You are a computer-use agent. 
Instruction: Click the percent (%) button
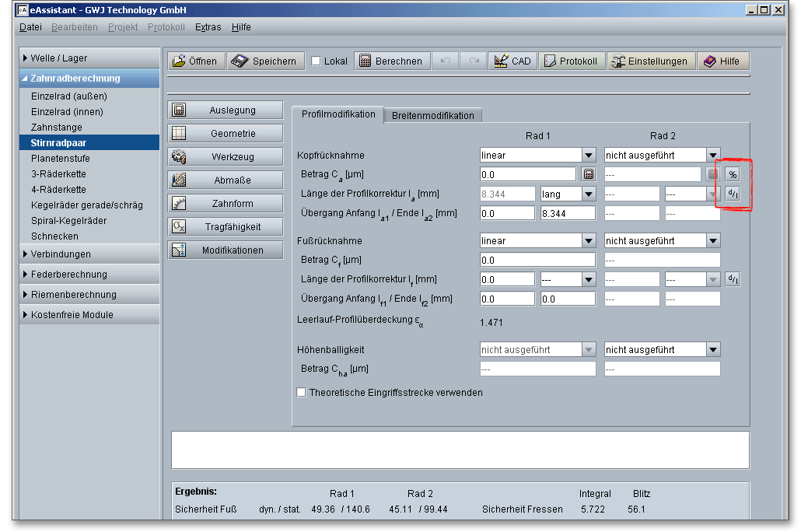point(732,174)
